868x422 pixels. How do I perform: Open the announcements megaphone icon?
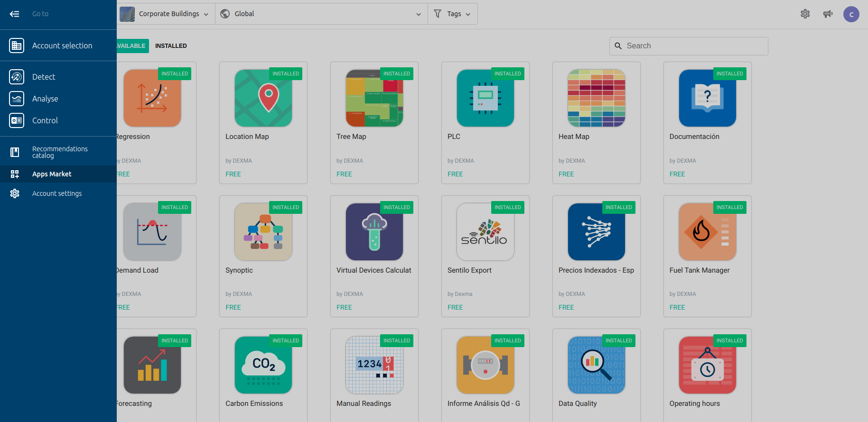pyautogui.click(x=828, y=14)
